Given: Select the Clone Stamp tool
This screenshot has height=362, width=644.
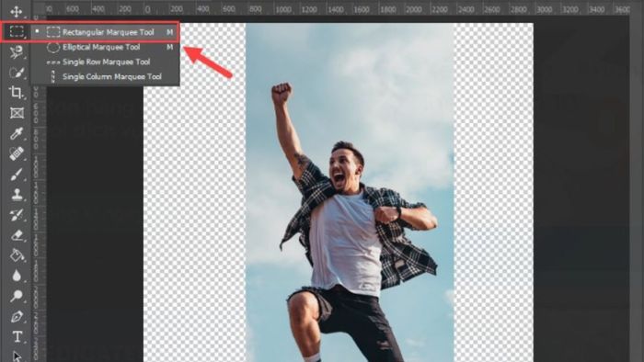Looking at the screenshot, I should click(17, 195).
